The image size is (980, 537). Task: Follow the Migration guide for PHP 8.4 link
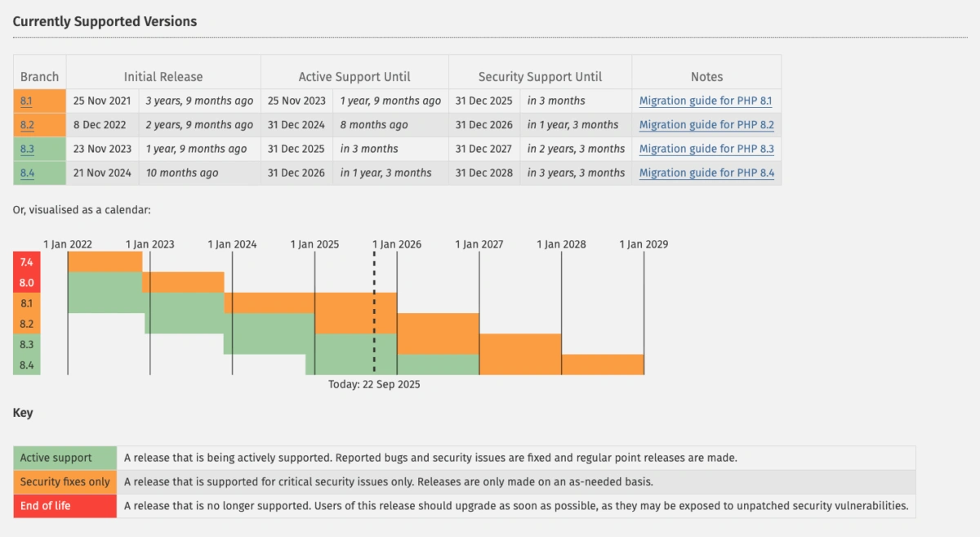[x=706, y=172]
